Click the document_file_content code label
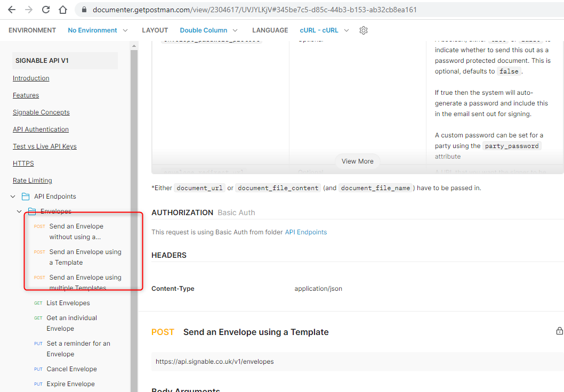 pos(278,188)
